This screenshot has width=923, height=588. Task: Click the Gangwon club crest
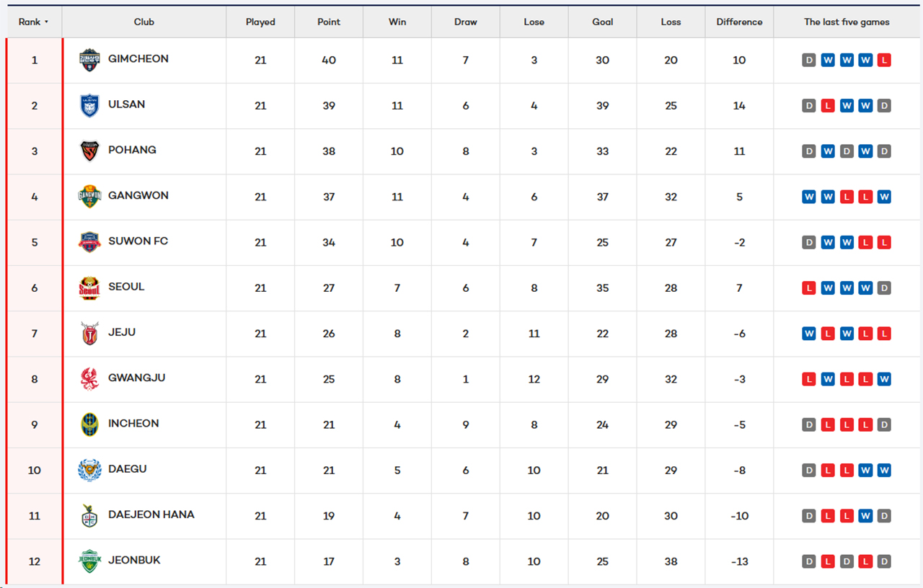pyautogui.click(x=89, y=196)
